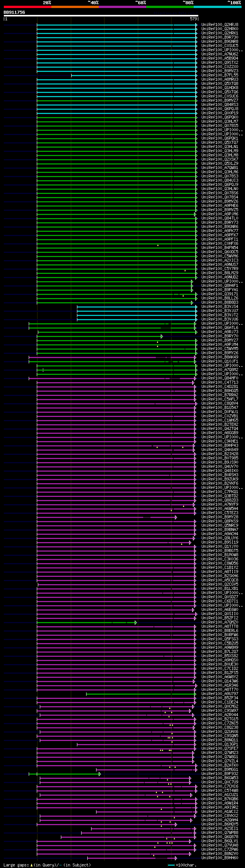
Task: Select the UniRef100_C1DE24 label
Action: pyautogui.click(x=220, y=702)
